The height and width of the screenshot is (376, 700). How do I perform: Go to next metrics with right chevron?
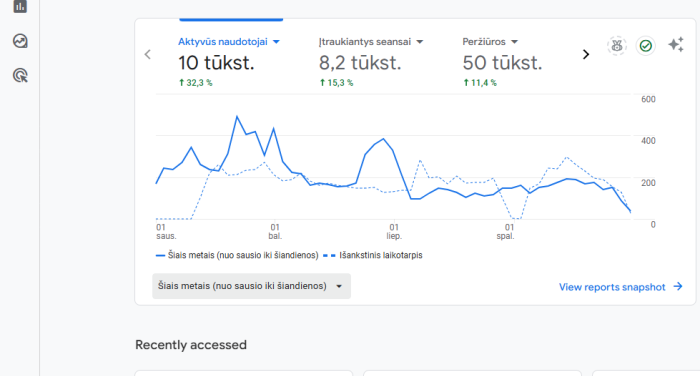click(x=586, y=54)
